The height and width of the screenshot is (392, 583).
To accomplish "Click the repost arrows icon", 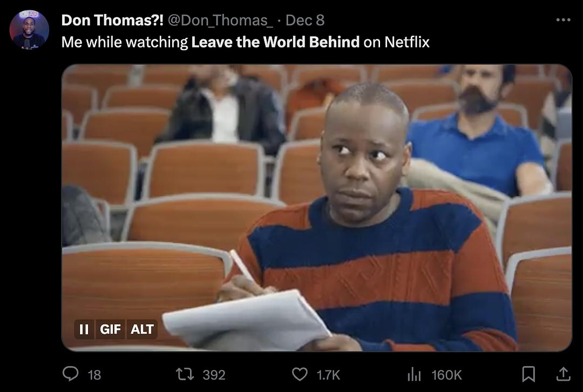I will (x=185, y=374).
